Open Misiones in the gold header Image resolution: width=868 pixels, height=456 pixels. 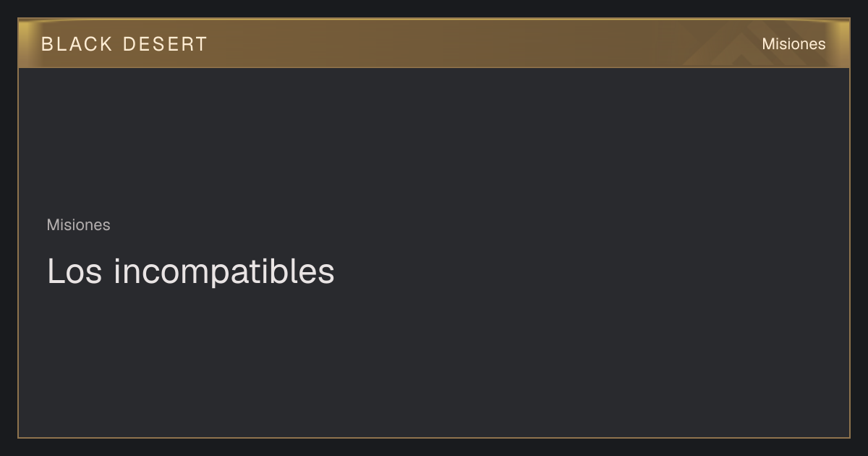[793, 44]
